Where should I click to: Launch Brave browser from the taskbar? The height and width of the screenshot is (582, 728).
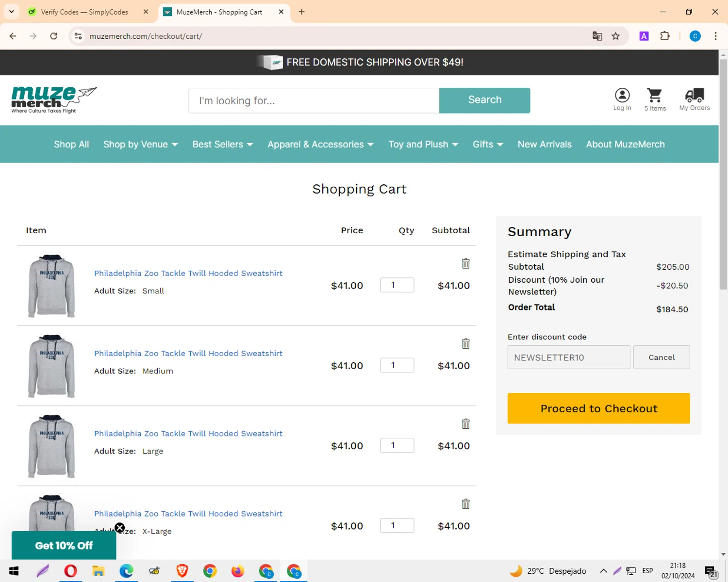[x=182, y=571]
